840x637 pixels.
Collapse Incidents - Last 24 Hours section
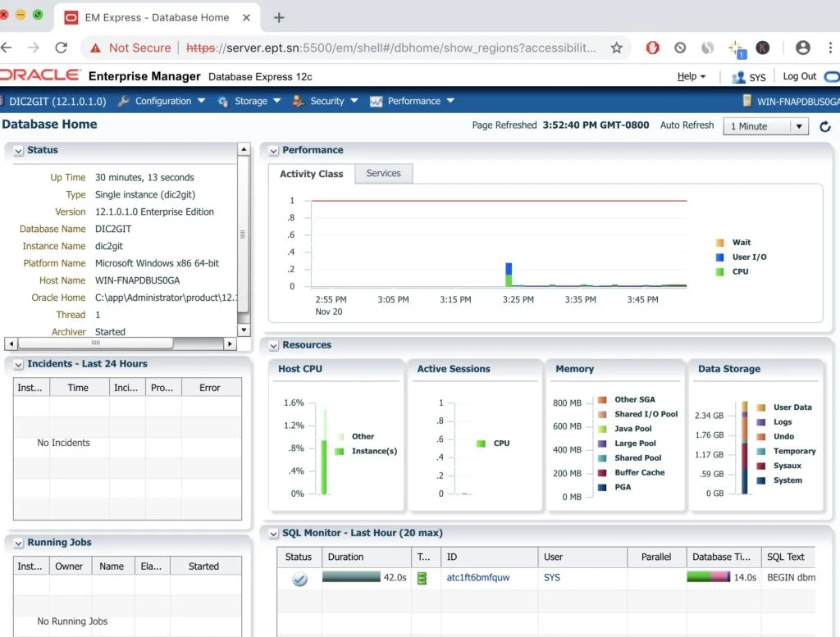coord(19,365)
